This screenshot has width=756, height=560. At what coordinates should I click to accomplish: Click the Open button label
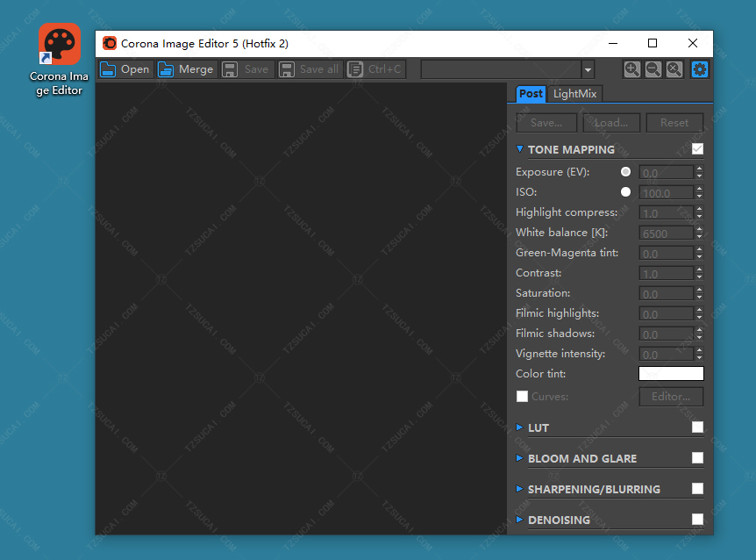tap(135, 69)
